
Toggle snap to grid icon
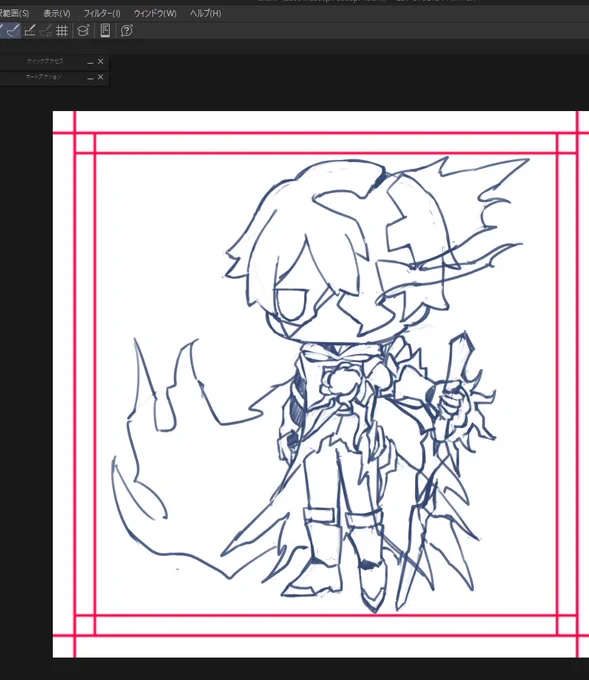[x=62, y=30]
